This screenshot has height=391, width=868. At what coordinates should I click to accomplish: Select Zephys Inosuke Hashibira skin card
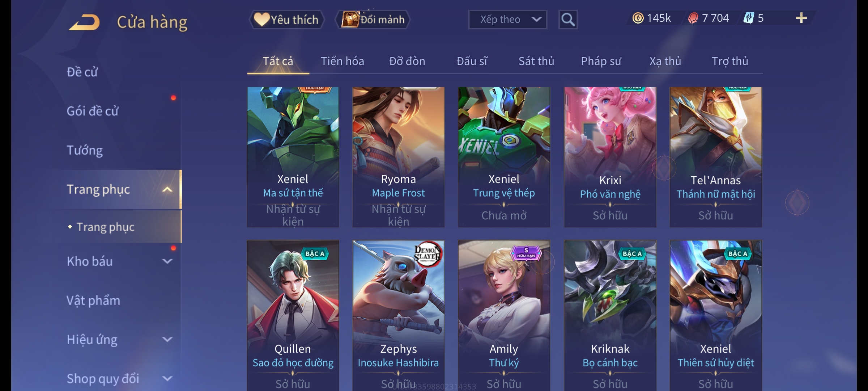pyautogui.click(x=399, y=316)
